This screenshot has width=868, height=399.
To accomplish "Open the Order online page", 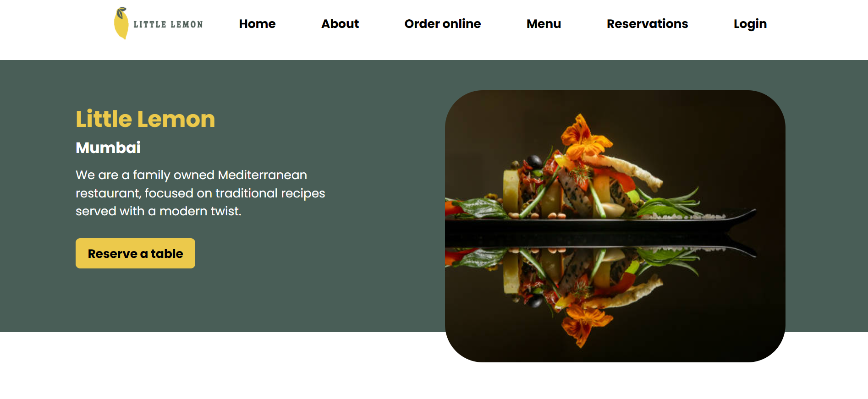I will click(x=443, y=24).
